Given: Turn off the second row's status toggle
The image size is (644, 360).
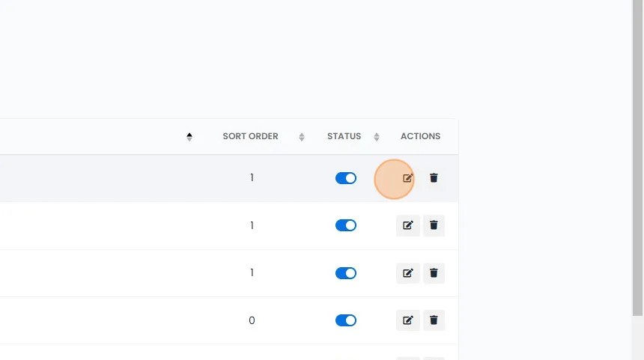Looking at the screenshot, I should [346, 225].
